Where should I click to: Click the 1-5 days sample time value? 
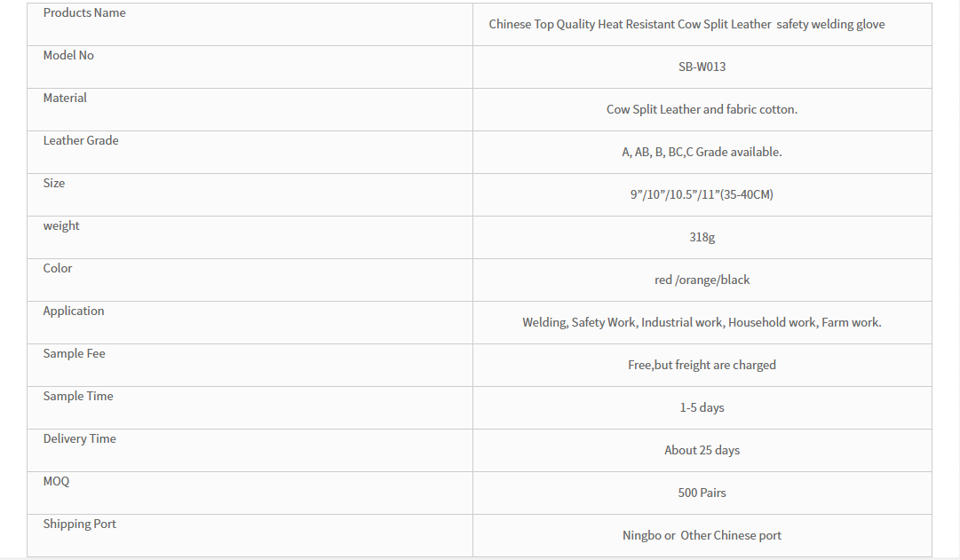point(702,407)
